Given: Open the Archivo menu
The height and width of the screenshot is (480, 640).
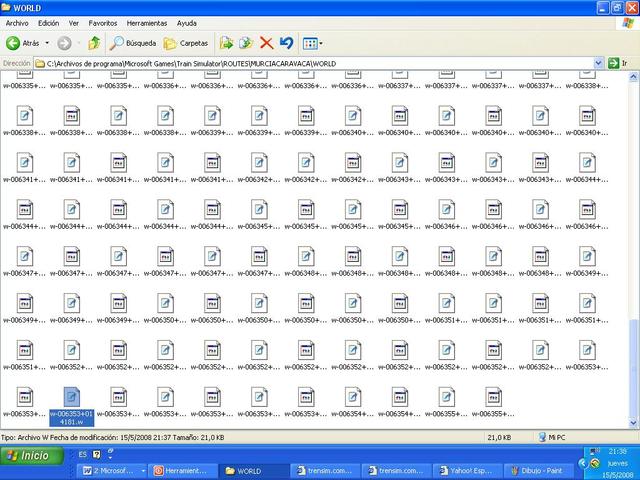Looking at the screenshot, I should [18, 22].
